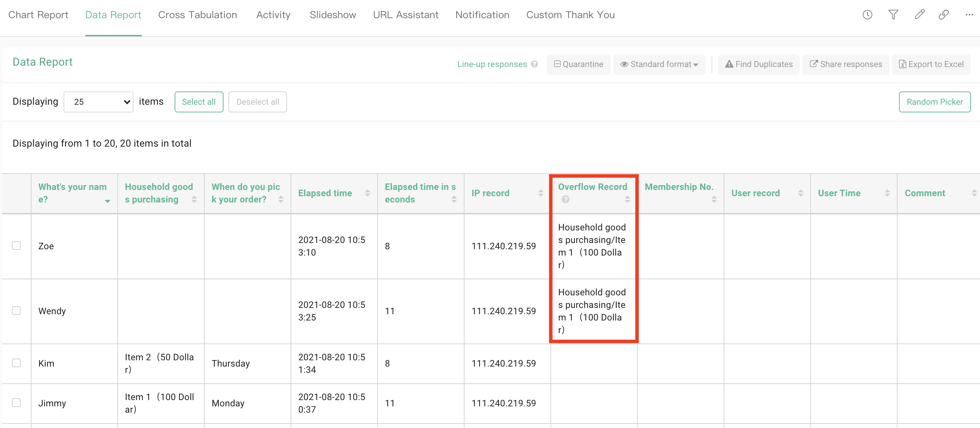Open the response history clock icon

point(868,14)
